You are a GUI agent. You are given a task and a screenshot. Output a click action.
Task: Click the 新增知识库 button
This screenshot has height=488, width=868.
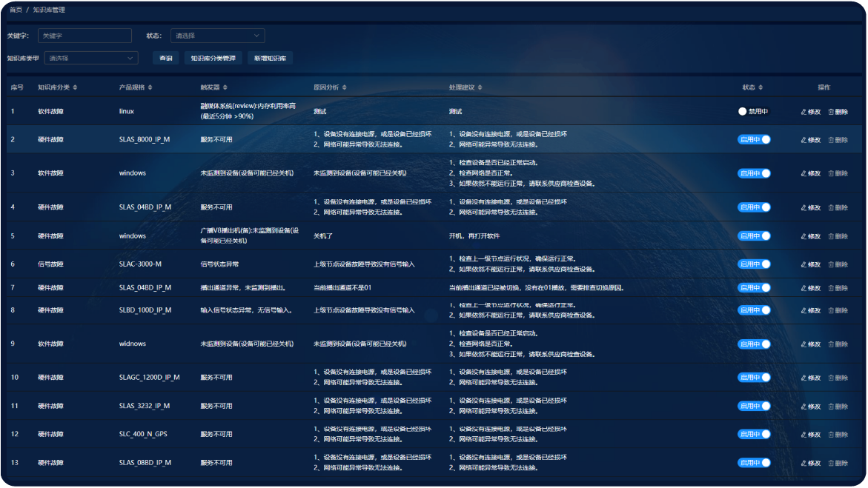270,58
